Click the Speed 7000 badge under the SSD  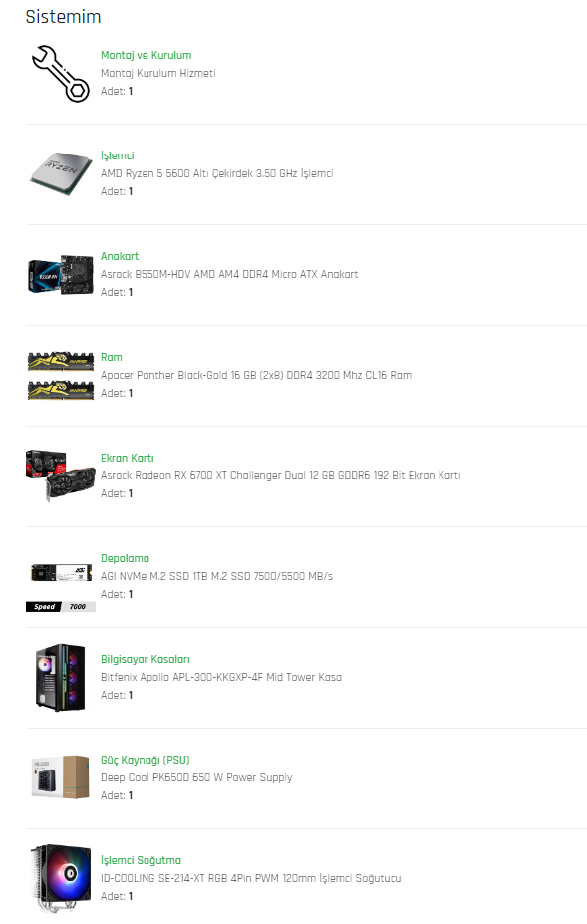[61, 606]
